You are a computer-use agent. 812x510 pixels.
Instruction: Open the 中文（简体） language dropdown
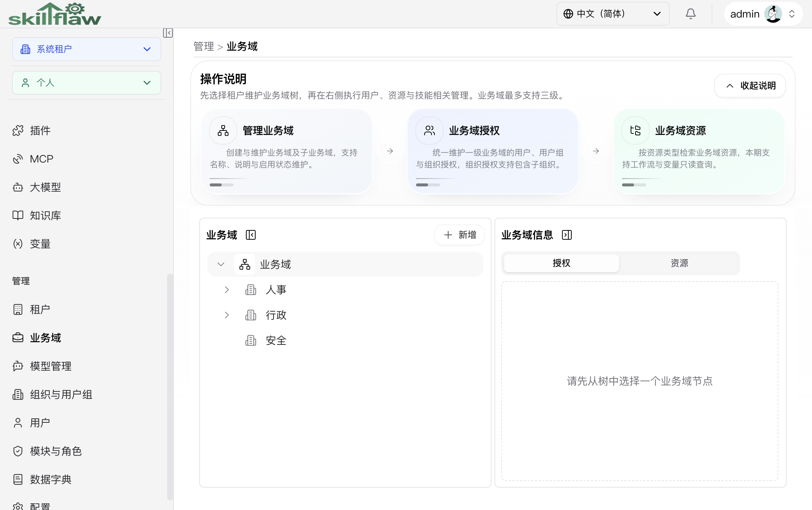pos(613,14)
